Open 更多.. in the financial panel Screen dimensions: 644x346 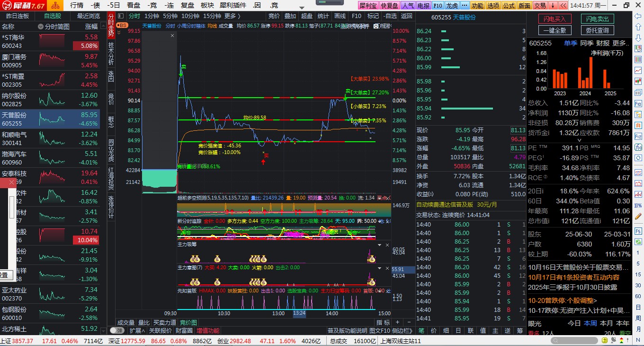pos(620,43)
